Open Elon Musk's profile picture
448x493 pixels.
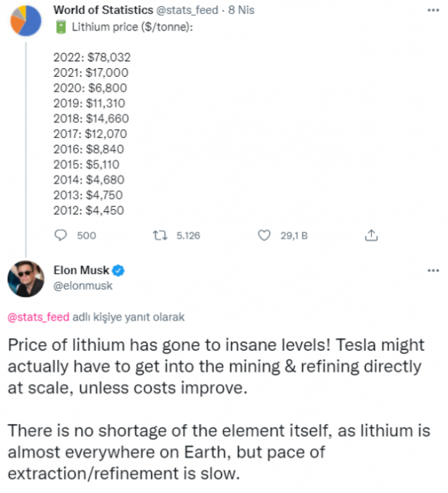[25, 279]
